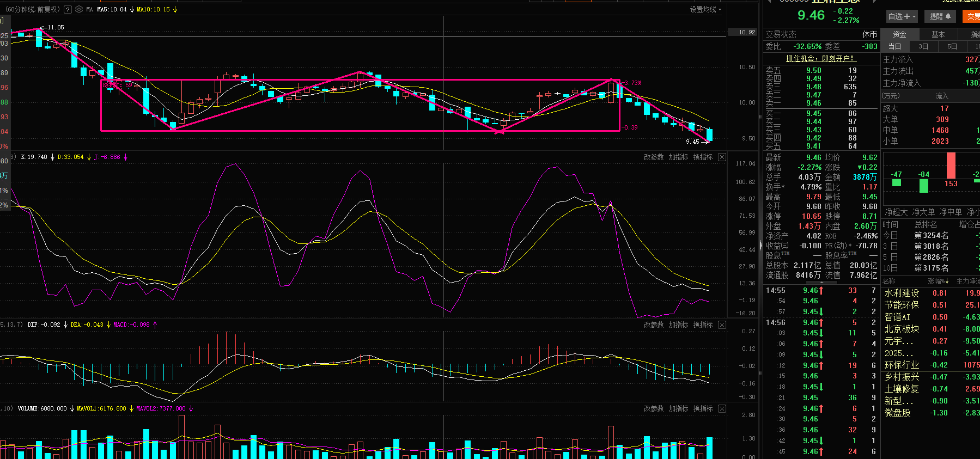980x459 pixels.
Task: Click the 卖三 price 9.48
Action: coord(814,87)
